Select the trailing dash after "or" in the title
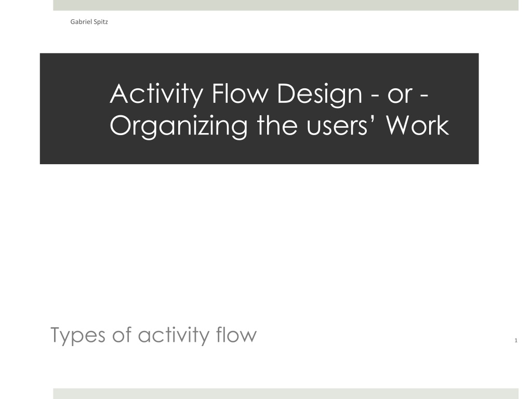Viewport: 532px width, 399px height. pos(424,97)
